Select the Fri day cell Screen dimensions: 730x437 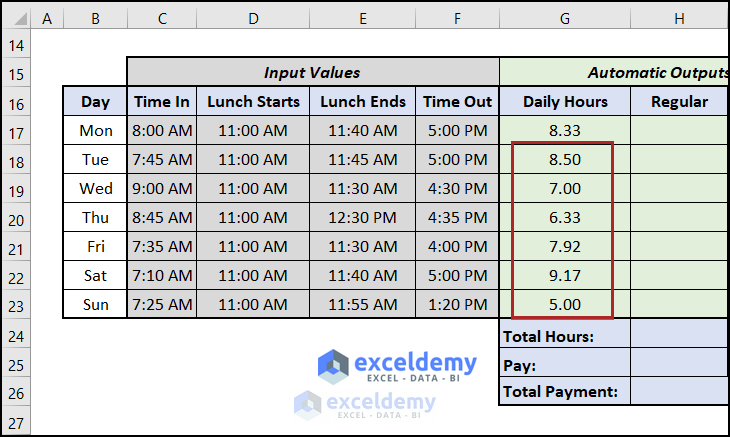pyautogui.click(x=95, y=246)
